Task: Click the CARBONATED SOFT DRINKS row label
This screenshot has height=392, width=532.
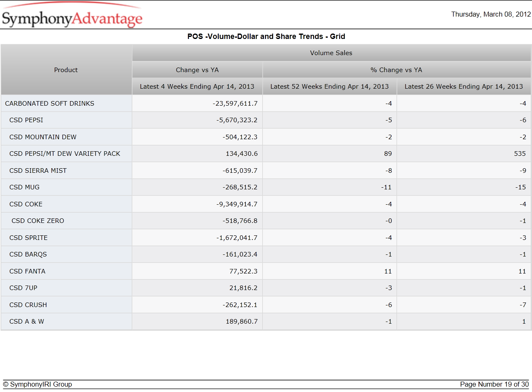Action: tap(50, 104)
